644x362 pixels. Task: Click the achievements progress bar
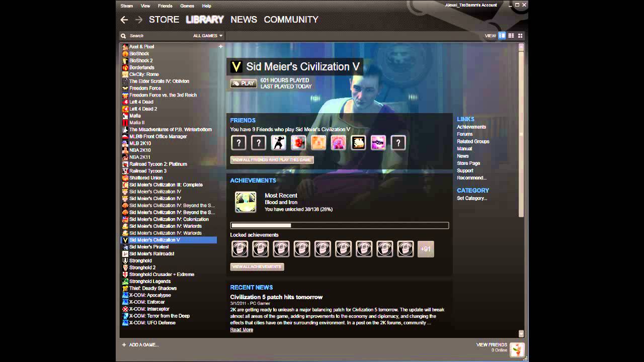click(340, 226)
